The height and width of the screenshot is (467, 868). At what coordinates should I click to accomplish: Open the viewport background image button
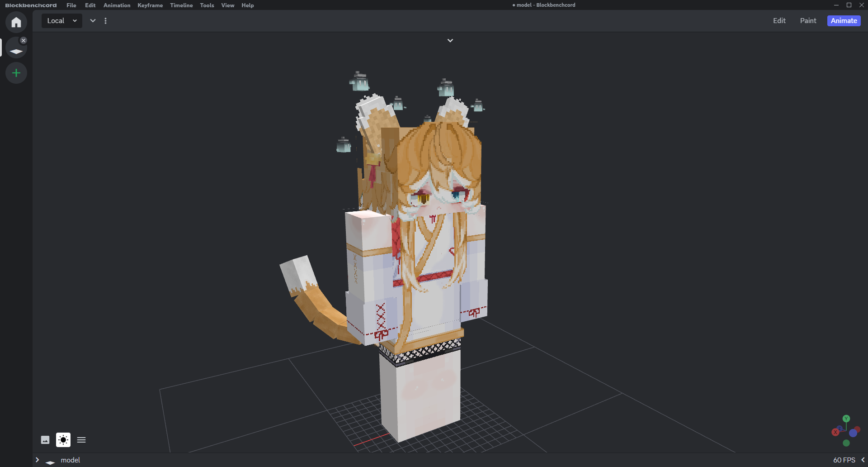click(45, 440)
